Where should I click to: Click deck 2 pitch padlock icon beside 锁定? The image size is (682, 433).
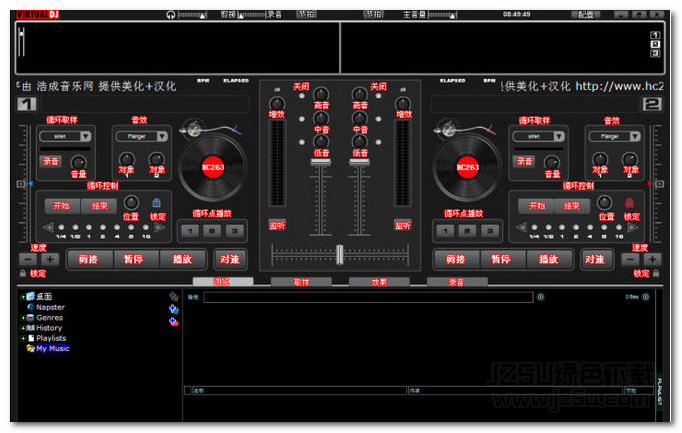click(x=656, y=273)
